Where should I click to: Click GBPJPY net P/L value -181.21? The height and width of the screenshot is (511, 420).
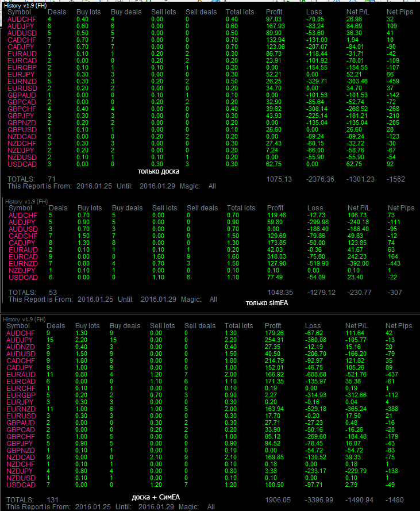coord(356,116)
